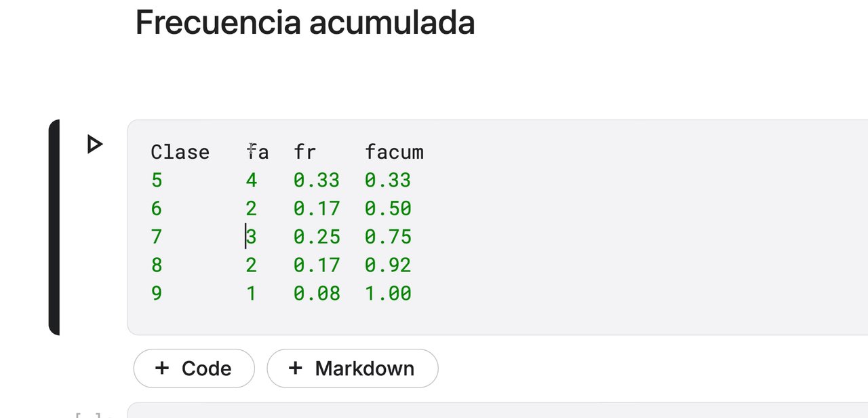Click the "Frecuencia acumulada" heading

pos(304,22)
